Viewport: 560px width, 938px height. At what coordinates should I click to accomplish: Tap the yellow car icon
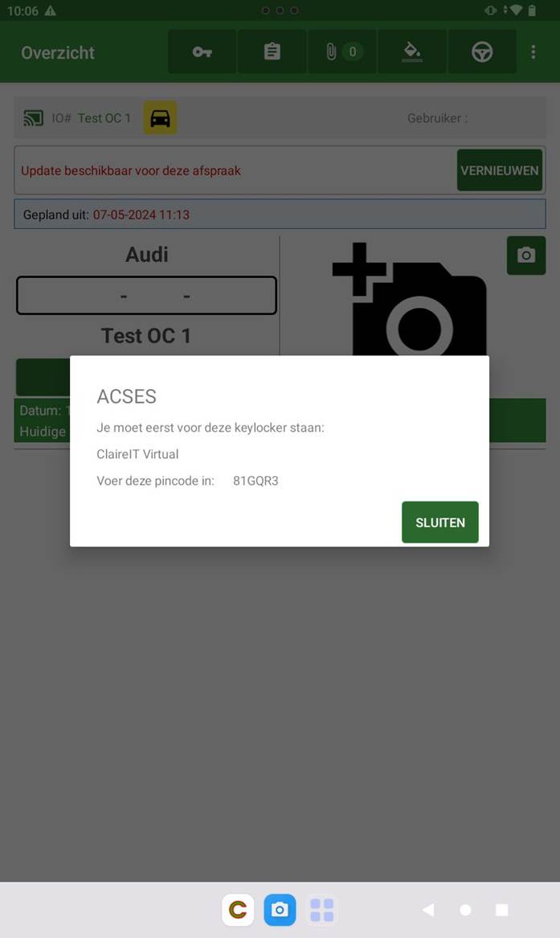coord(160,118)
